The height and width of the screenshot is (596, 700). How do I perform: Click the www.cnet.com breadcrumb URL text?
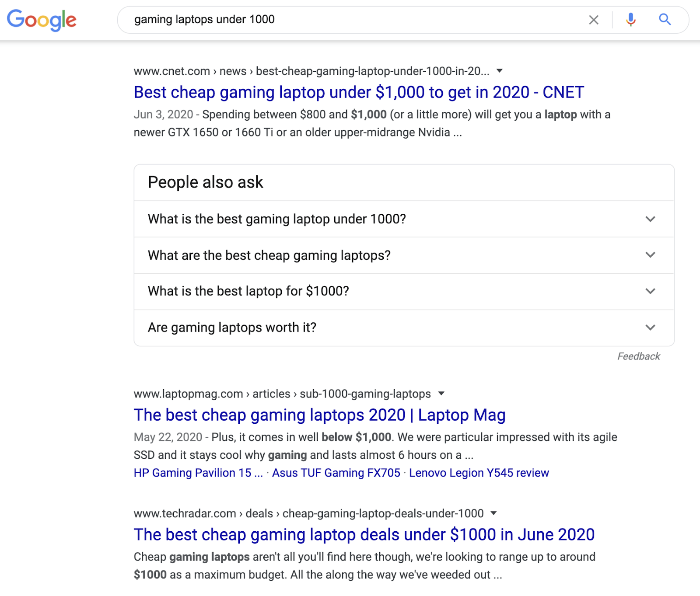311,71
